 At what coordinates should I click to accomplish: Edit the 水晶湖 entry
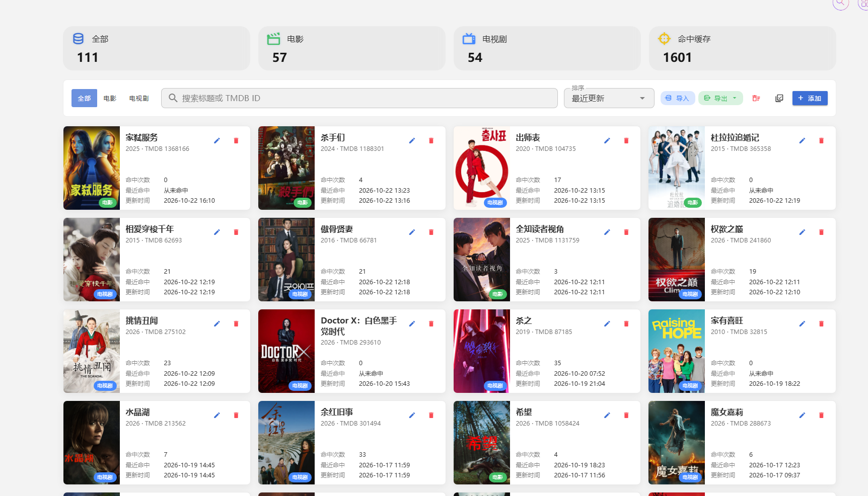pos(217,416)
